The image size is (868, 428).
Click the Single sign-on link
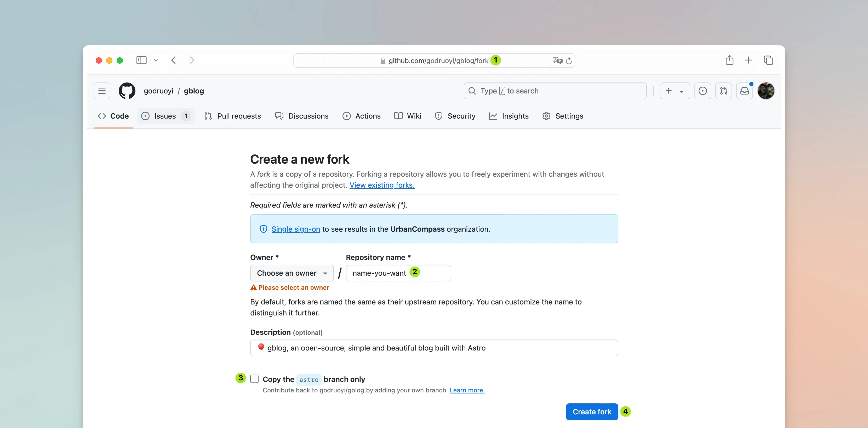(x=295, y=229)
